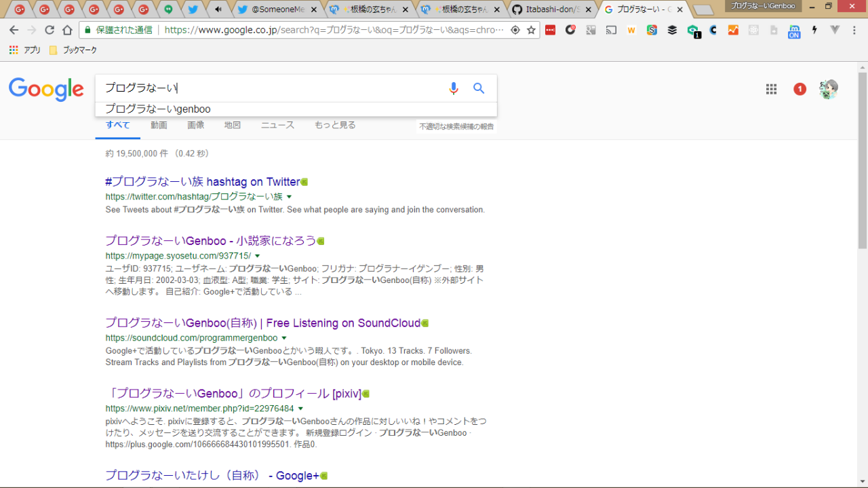Reload the page with the refresh icon

[49, 30]
